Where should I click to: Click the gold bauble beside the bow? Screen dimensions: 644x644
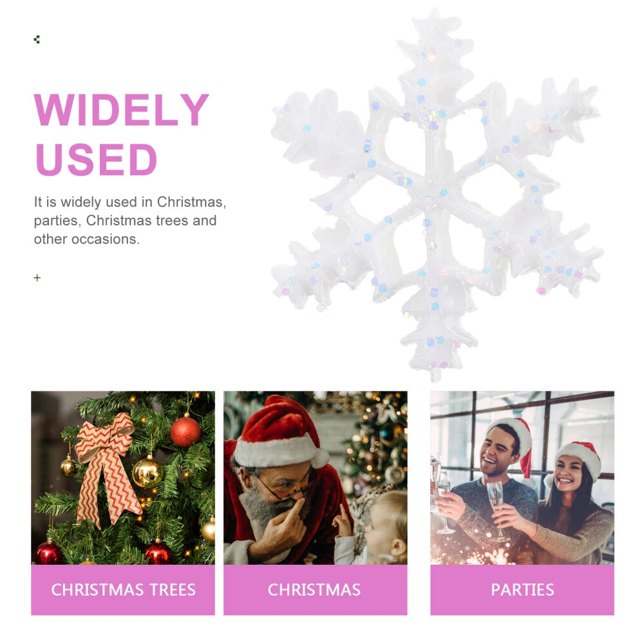coord(147,472)
